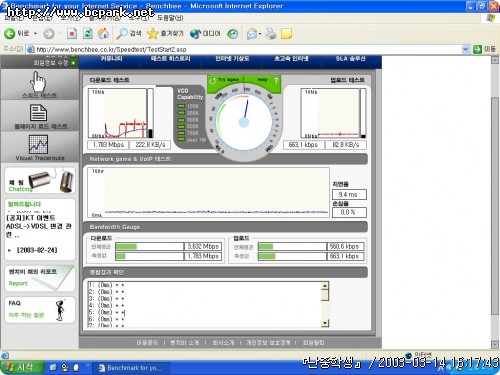
Task: Click the Search magnifier toolbar icon
Action: pyautogui.click(x=122, y=33)
